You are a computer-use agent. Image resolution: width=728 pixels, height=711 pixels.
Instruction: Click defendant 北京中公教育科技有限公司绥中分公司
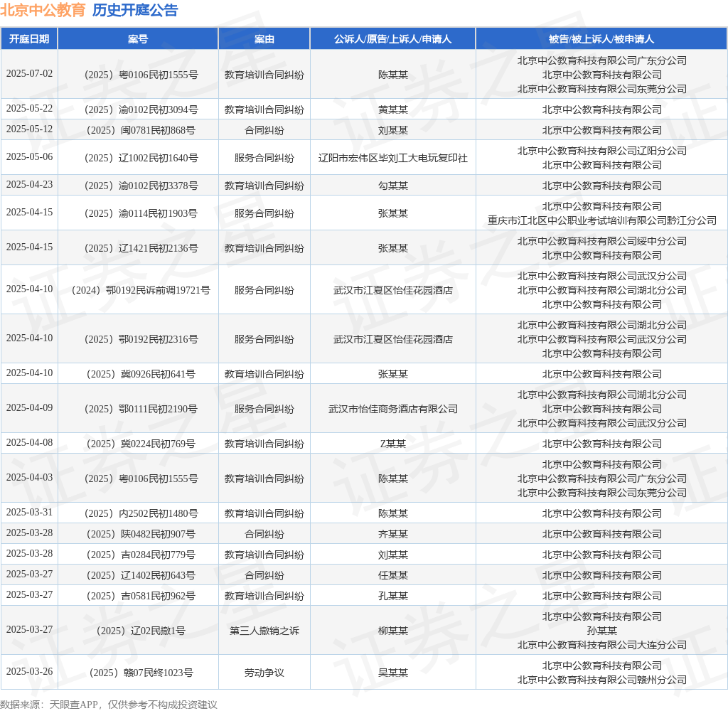[x=601, y=241]
